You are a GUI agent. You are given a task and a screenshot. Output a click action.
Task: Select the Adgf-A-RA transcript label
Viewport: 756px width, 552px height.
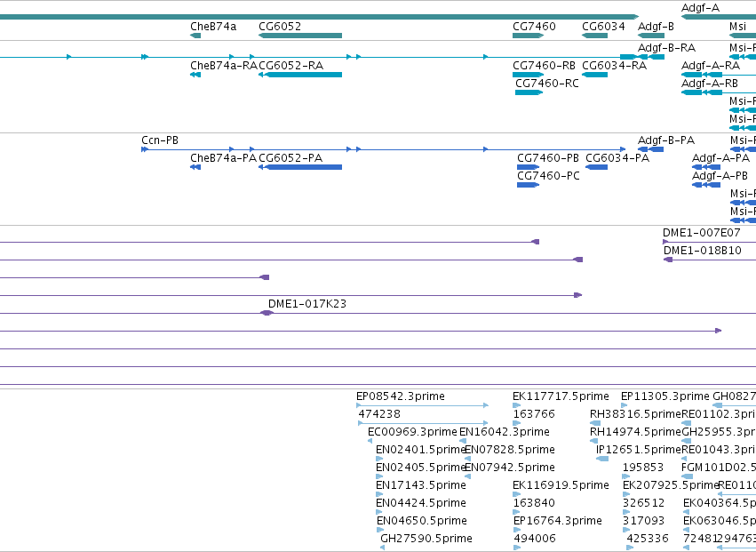pyautogui.click(x=711, y=66)
